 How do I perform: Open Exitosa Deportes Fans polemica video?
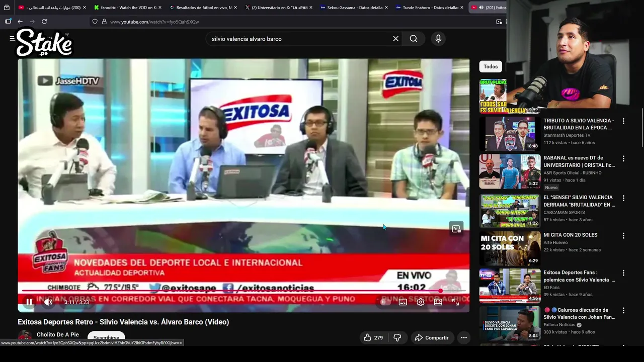(x=579, y=276)
